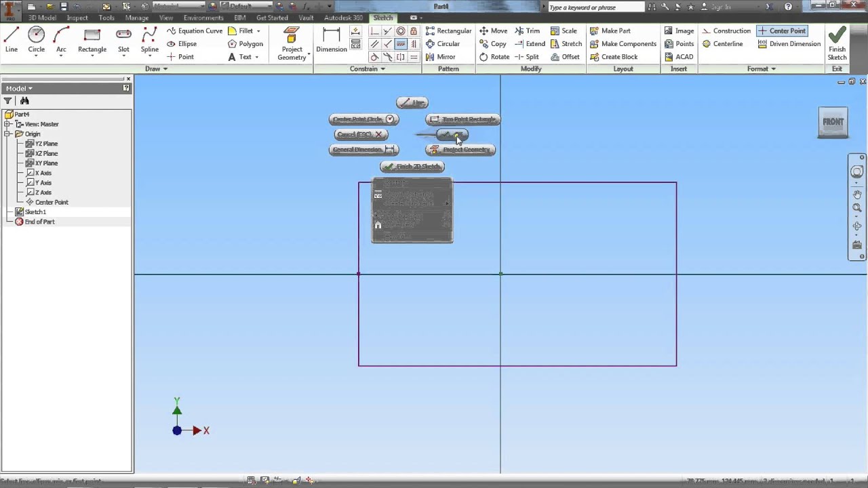Collapse the Origin folder node

point(7,134)
